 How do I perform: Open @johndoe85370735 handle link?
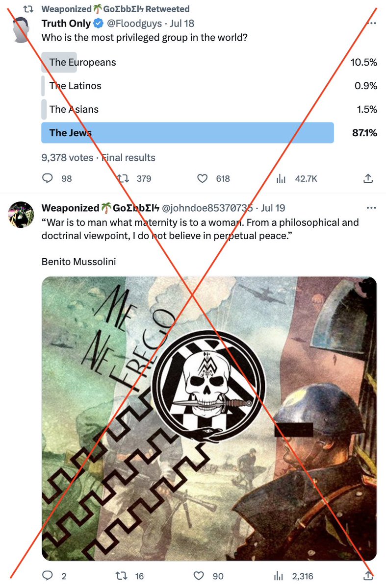coord(210,208)
